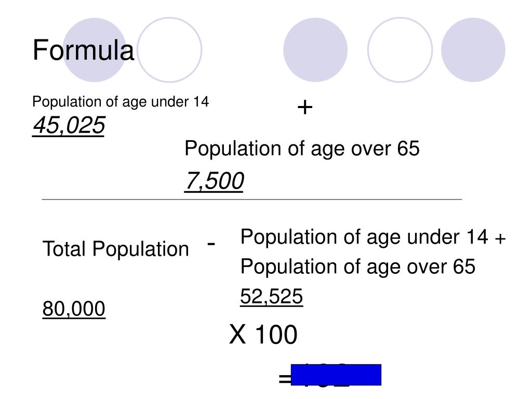The height and width of the screenshot is (399, 532).
Task: Click the large 'Population of age over 65' text
Action: click(x=302, y=149)
